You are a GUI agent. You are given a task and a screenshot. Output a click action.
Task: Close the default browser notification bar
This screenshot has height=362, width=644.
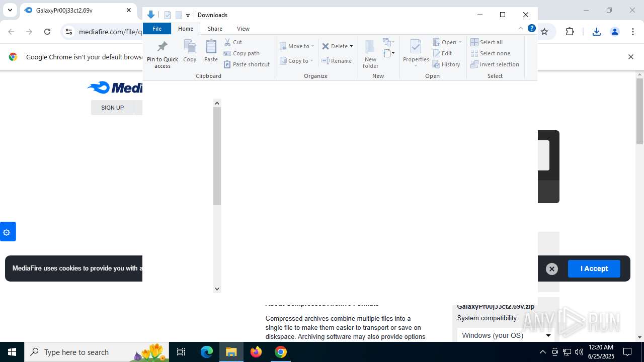point(630,57)
